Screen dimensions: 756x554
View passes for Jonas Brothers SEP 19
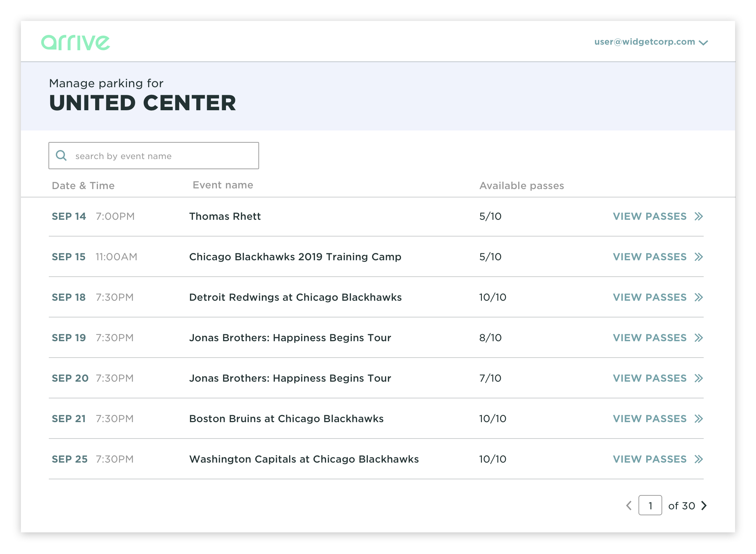coord(658,338)
